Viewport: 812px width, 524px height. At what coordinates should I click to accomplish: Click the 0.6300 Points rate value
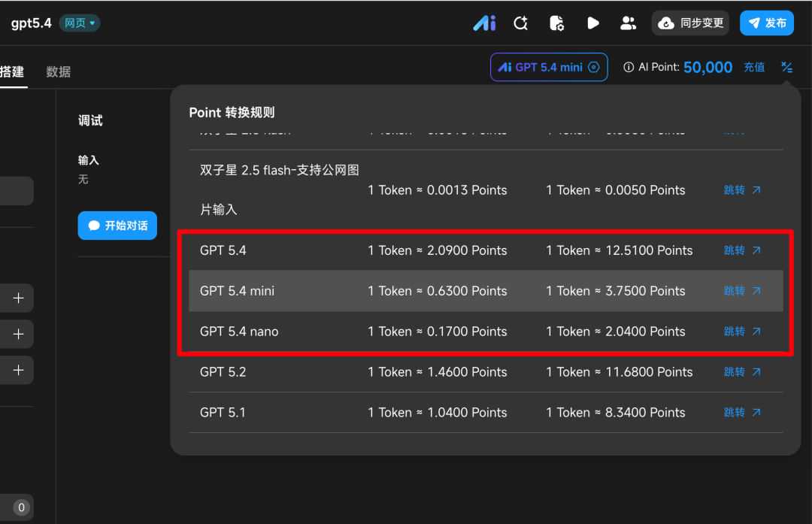tap(467, 290)
